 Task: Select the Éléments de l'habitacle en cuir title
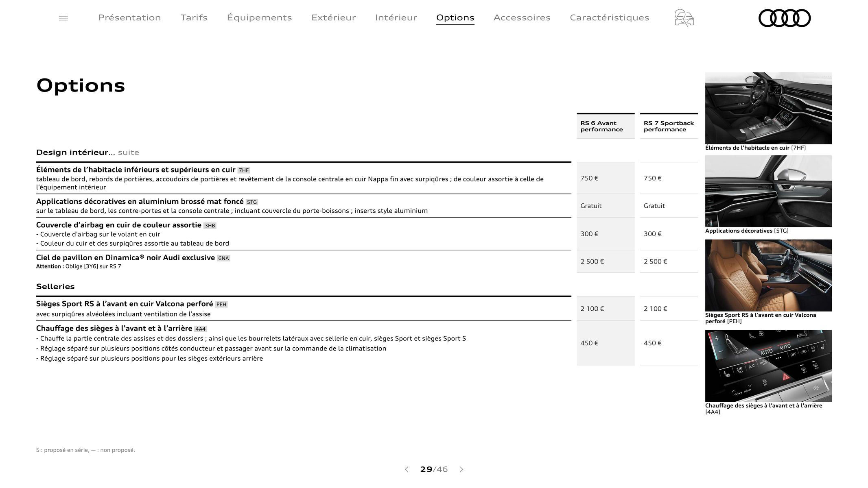[x=136, y=170]
